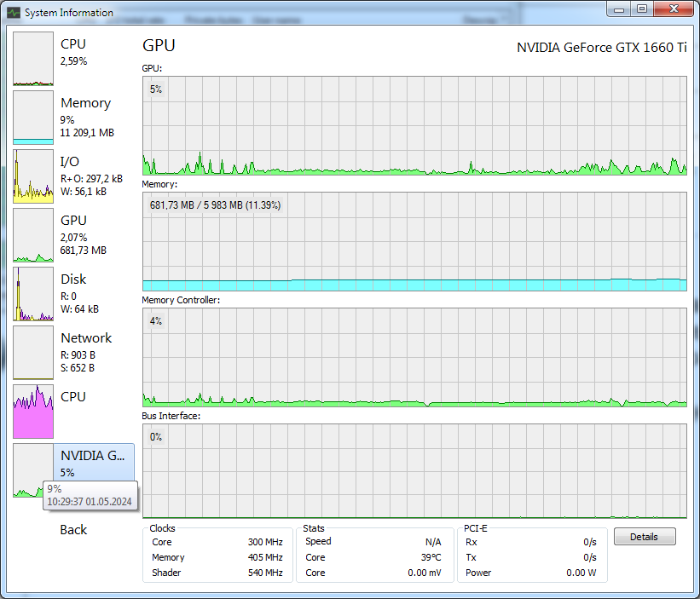The width and height of the screenshot is (700, 599).
Task: Click the Back link in the sidebar
Action: (x=73, y=529)
